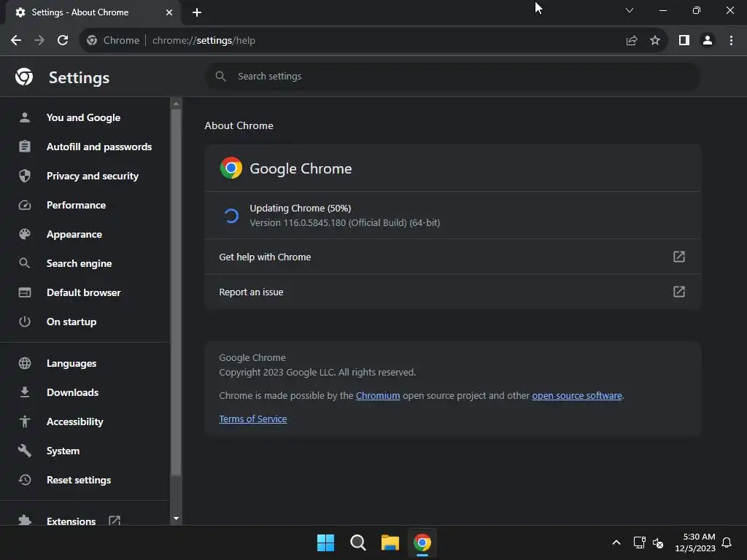Image resolution: width=747 pixels, height=560 pixels.
Task: Open the Chromium project link
Action: click(x=378, y=396)
